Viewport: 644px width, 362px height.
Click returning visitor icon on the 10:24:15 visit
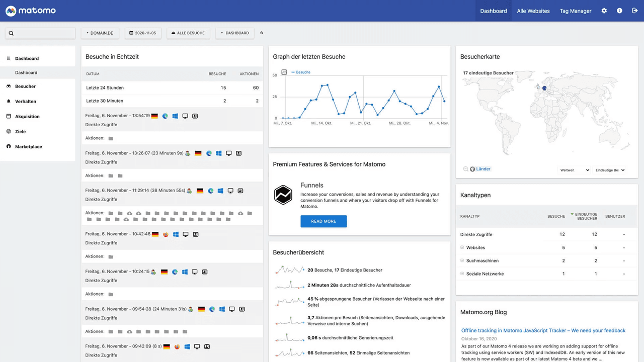(153, 272)
